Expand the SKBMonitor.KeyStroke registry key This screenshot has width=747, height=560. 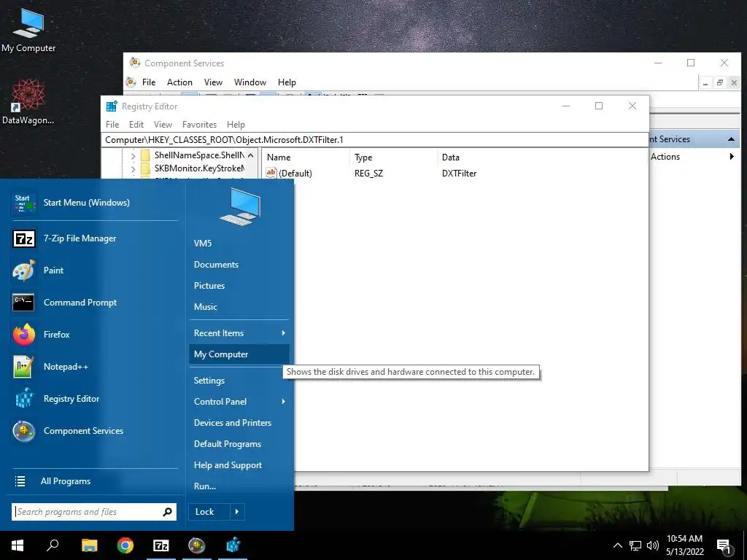[133, 168]
